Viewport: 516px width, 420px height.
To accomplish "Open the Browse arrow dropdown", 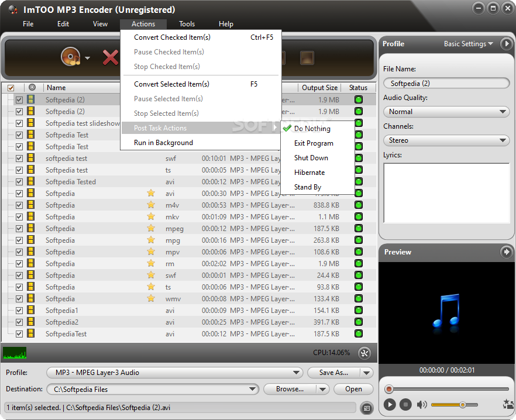I will (322, 390).
